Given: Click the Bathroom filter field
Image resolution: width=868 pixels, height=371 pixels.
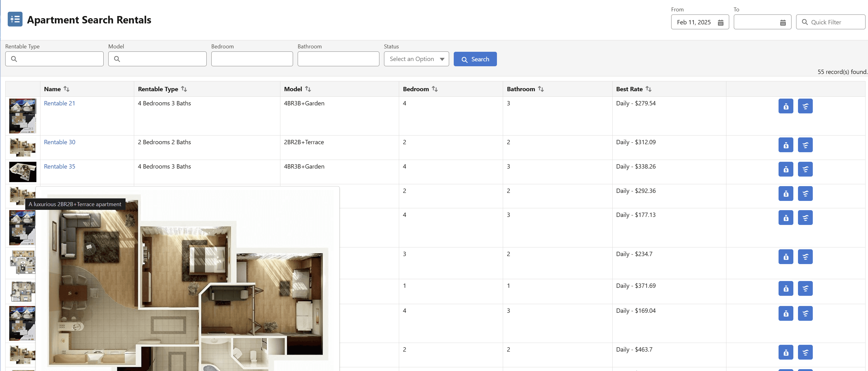Looking at the screenshot, I should [x=338, y=59].
